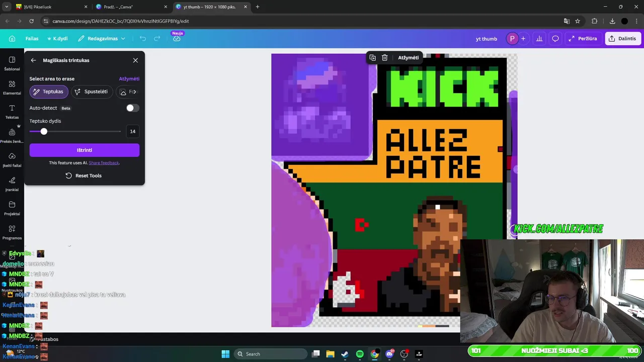The width and height of the screenshot is (644, 362).
Task: Open File Explorer from taskbar
Action: tap(330, 354)
